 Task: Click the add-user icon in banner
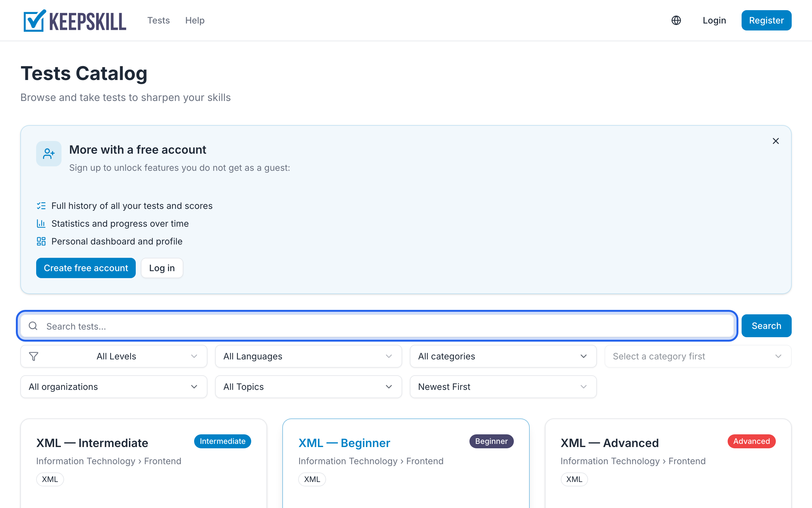point(49,154)
